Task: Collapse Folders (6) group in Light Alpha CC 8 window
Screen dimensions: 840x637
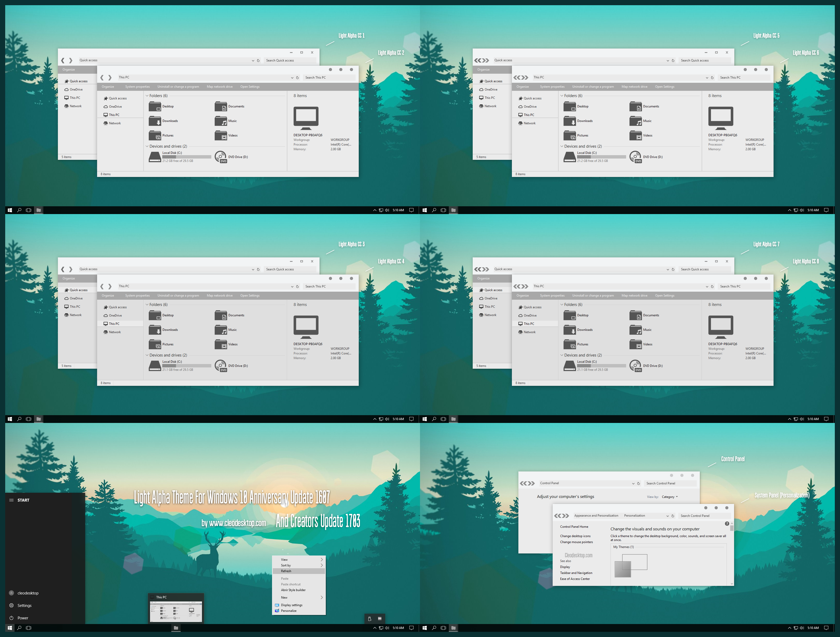Action: click(562, 304)
